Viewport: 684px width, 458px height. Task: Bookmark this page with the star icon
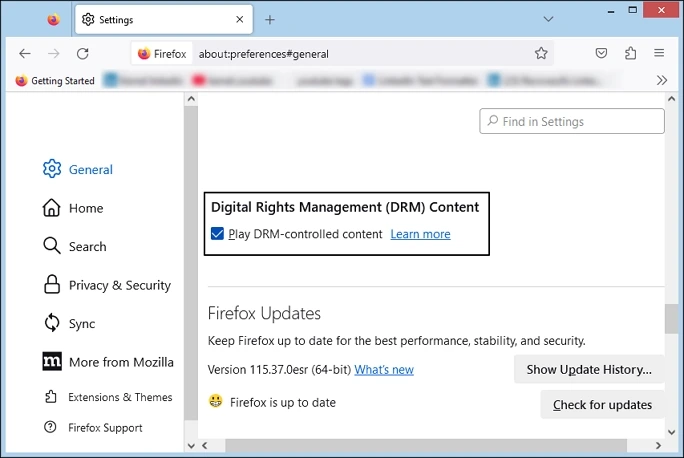tap(541, 53)
